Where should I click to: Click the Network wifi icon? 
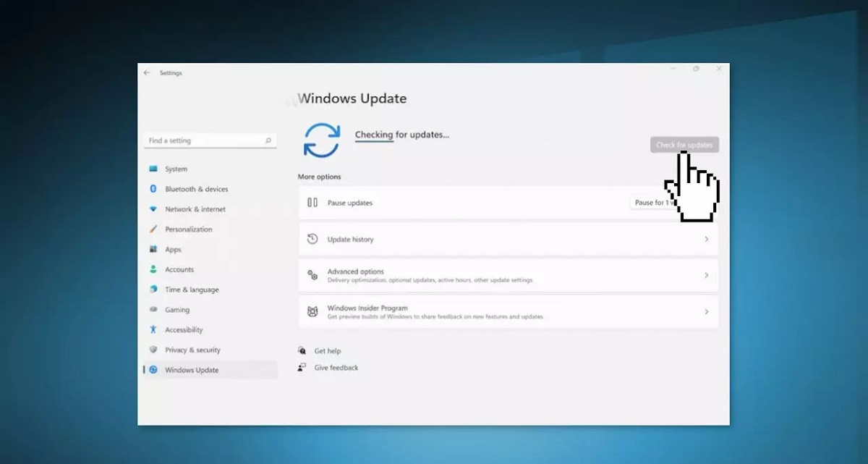click(x=153, y=209)
